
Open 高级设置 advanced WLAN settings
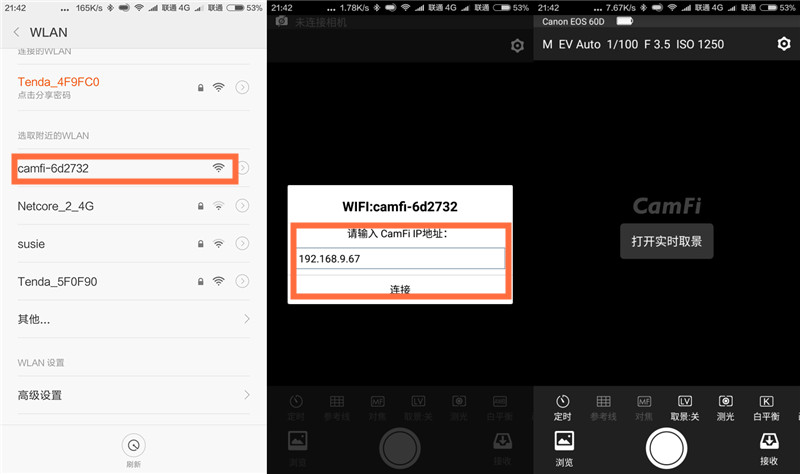(x=134, y=395)
